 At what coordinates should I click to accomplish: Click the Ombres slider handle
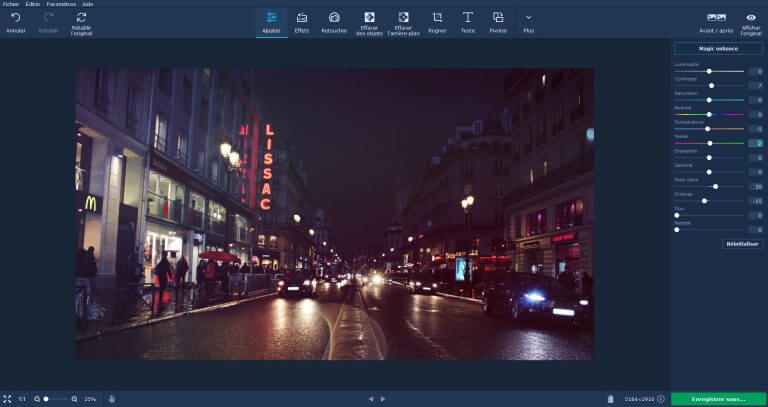pyautogui.click(x=704, y=201)
